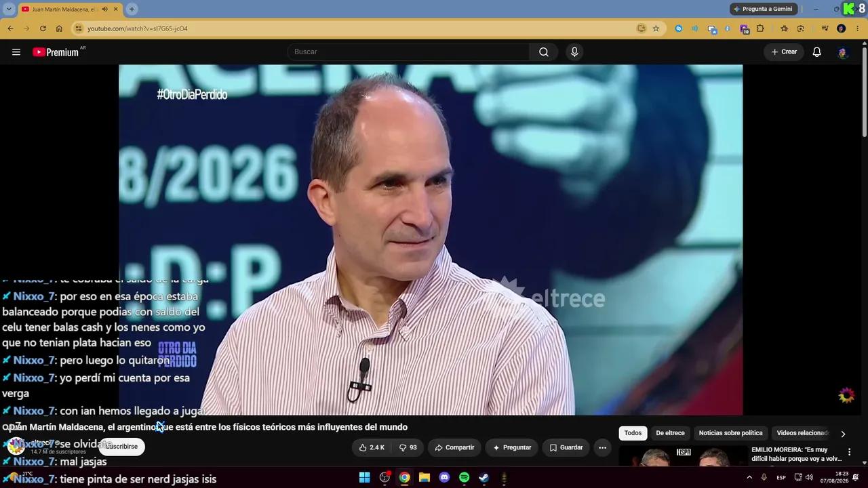Subscribe to the channel via Suscribirse
The image size is (868, 488).
tap(121, 447)
